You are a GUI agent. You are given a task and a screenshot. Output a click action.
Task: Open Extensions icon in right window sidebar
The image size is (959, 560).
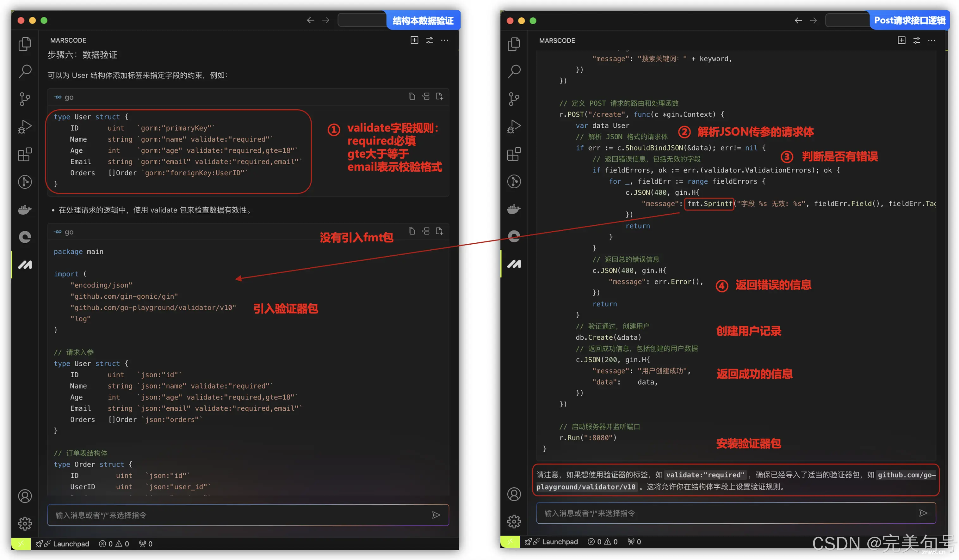[x=514, y=154]
